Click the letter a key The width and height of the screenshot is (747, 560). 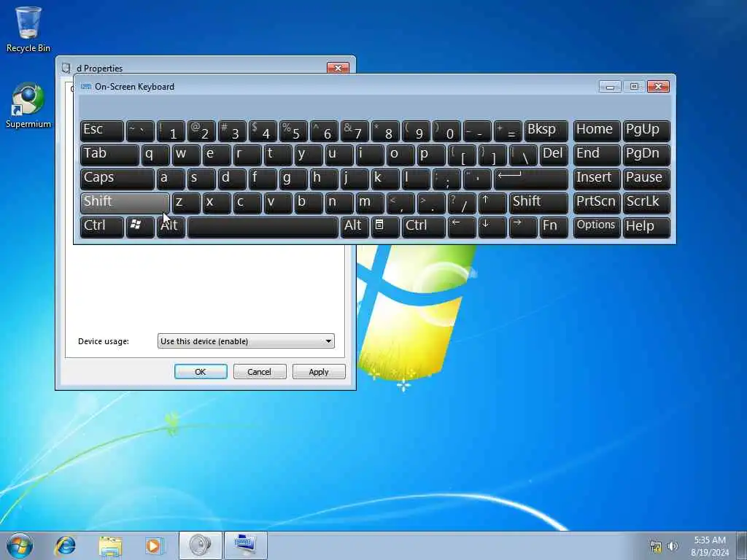pos(171,179)
